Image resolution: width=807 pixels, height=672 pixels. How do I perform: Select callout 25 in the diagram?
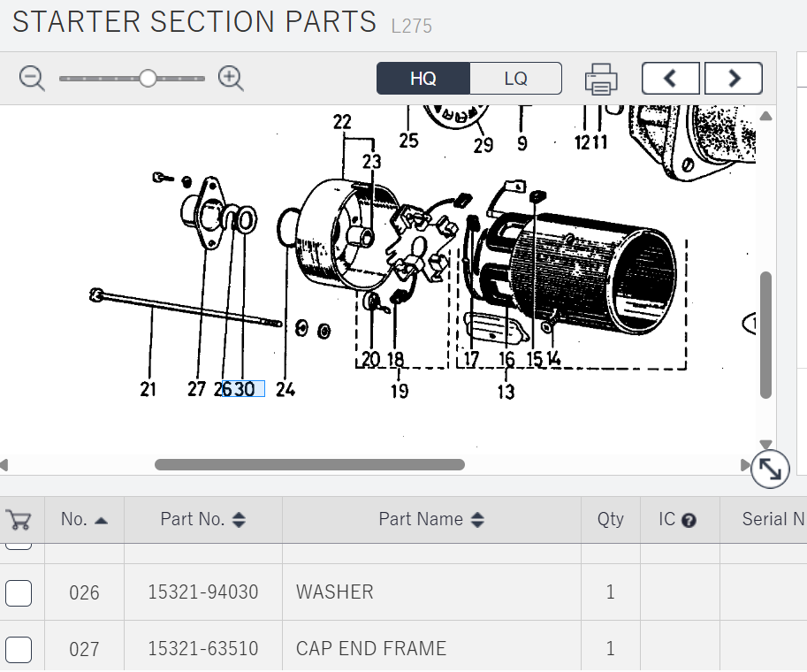(x=408, y=140)
